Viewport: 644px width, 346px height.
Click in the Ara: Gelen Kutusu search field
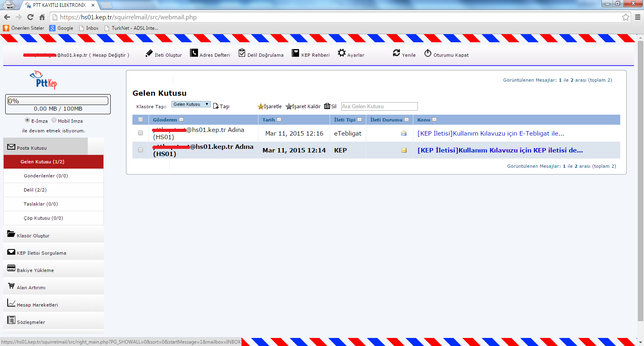[379, 106]
